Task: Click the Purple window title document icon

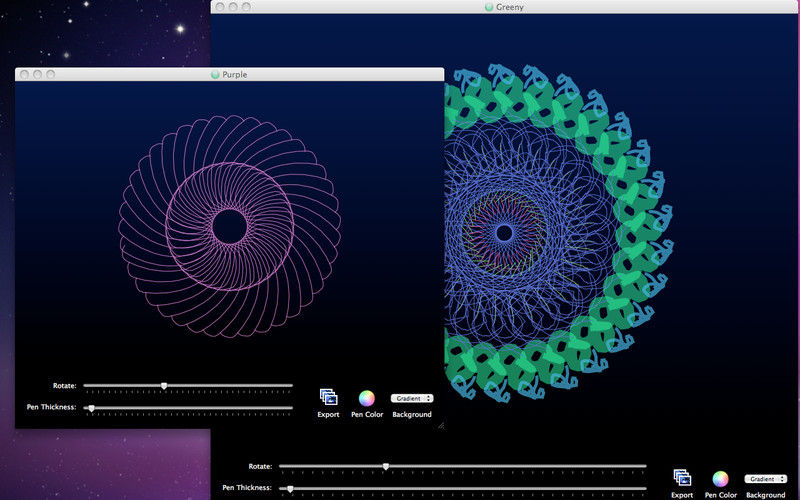Action: point(215,74)
